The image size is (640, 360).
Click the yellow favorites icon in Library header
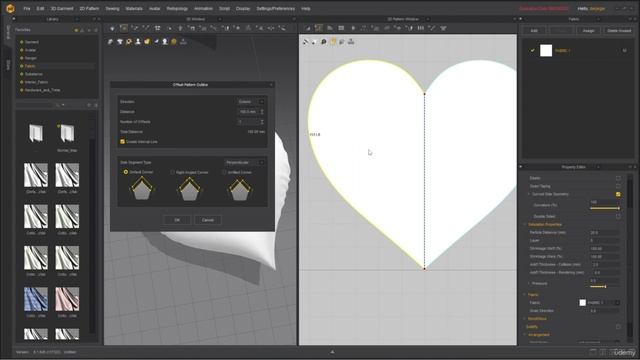(76, 30)
